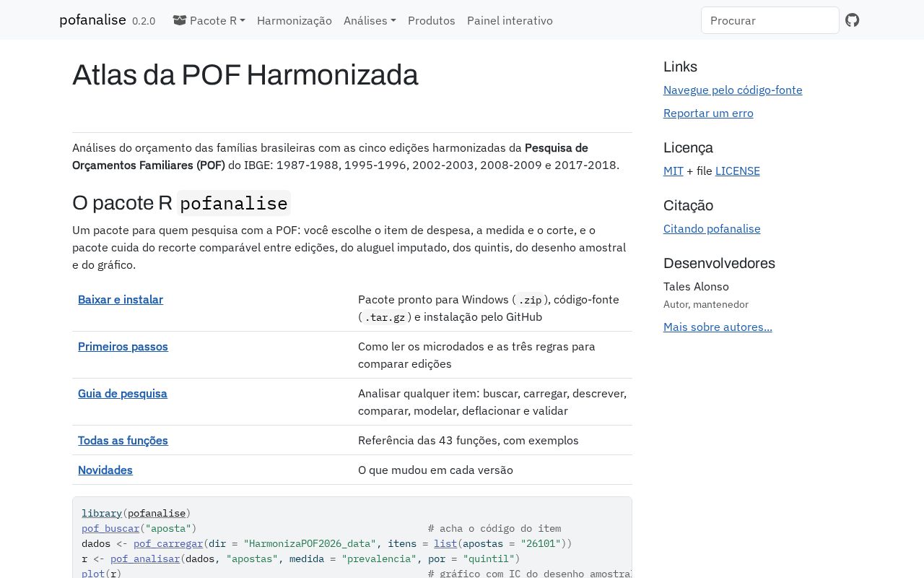Click the 'Referência das 43 funções' description
The width and height of the screenshot is (924, 578).
[468, 440]
